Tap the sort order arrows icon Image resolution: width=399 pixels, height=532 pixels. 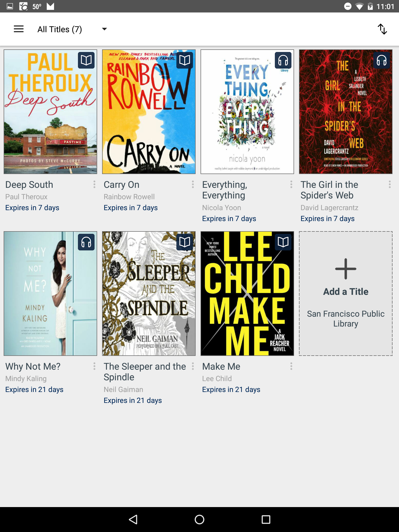pos(382,29)
